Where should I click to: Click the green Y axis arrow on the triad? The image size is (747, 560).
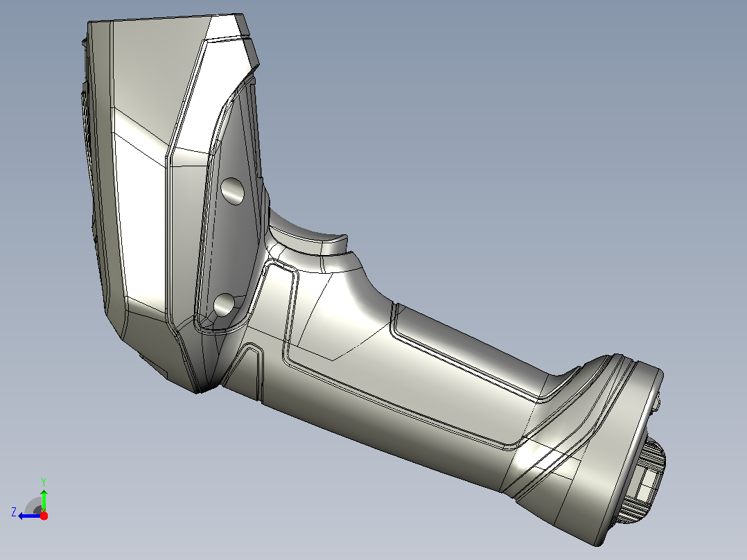point(44,500)
